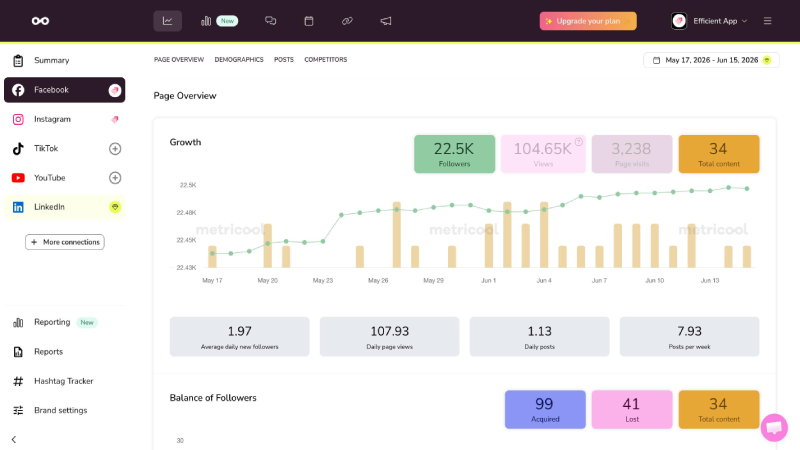800x450 pixels.
Task: Select YouTube in the sidebar
Action: [64, 178]
